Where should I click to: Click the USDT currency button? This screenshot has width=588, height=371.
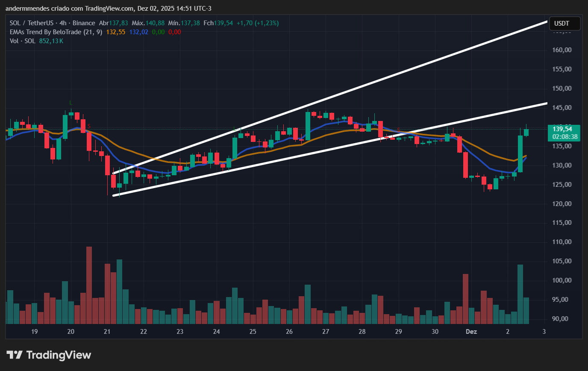click(x=564, y=24)
